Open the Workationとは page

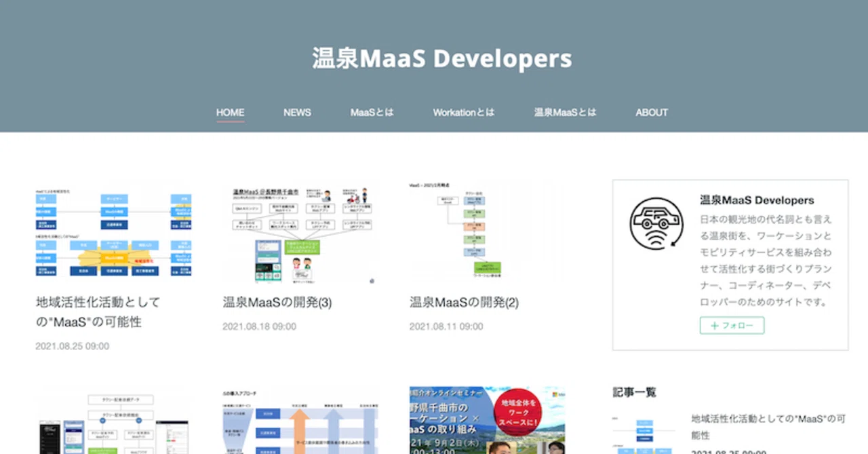(x=464, y=113)
